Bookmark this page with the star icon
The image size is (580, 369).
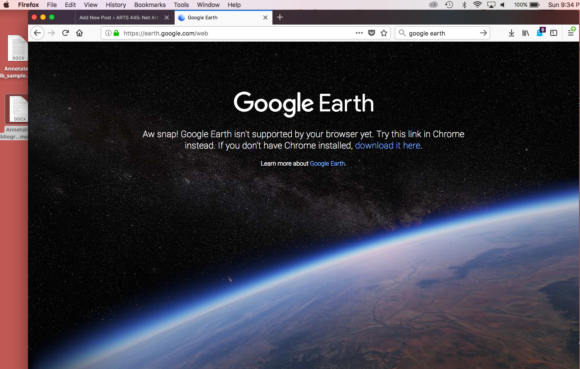[x=384, y=33]
